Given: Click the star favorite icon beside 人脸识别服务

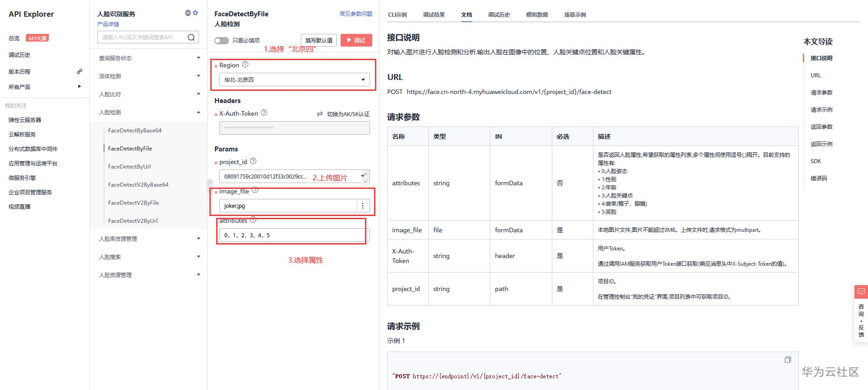Looking at the screenshot, I should coord(195,13).
